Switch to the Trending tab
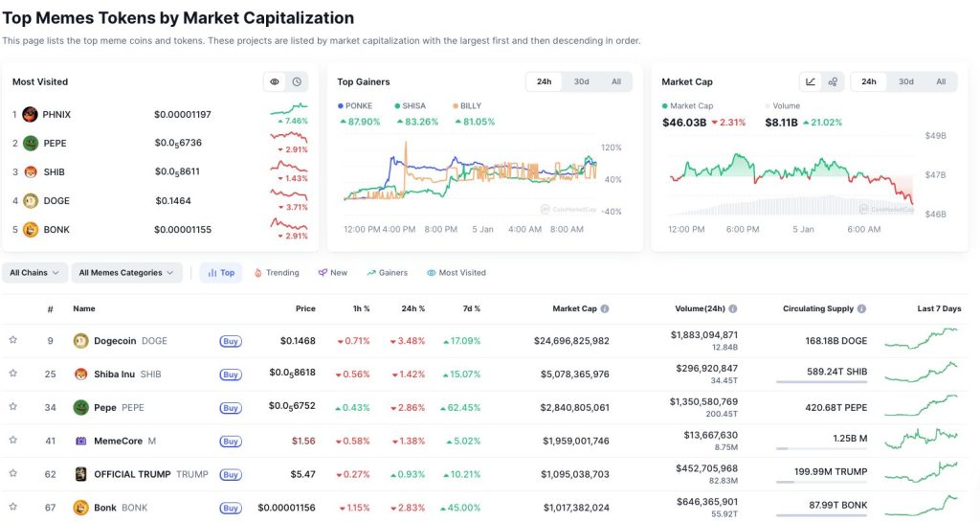Image resolution: width=980 pixels, height=522 pixels. click(277, 273)
